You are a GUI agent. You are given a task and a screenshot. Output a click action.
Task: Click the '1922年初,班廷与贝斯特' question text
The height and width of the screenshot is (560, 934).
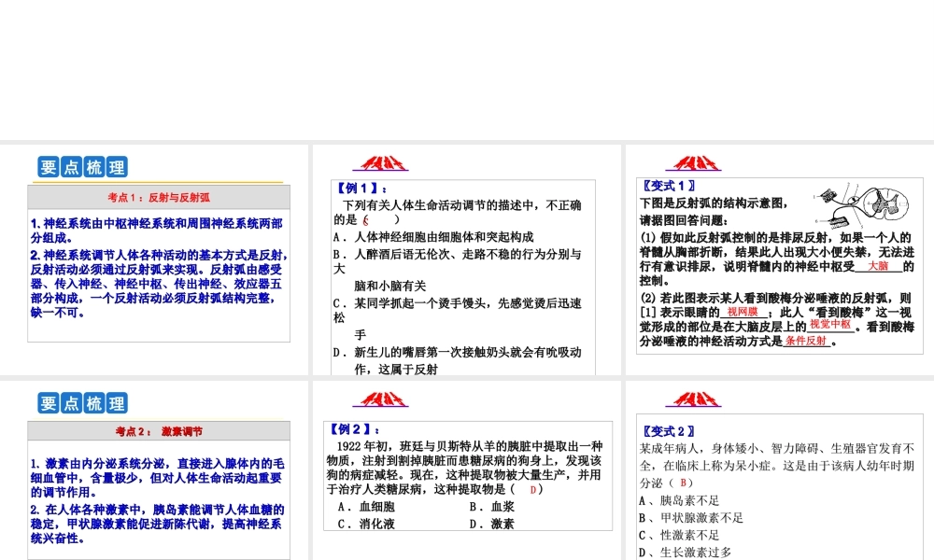[x=464, y=468]
